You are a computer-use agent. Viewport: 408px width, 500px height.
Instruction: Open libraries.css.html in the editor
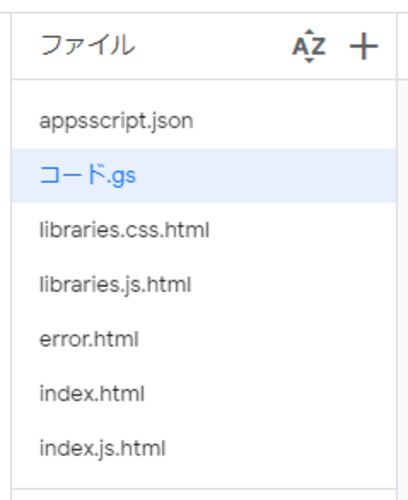[x=124, y=230]
